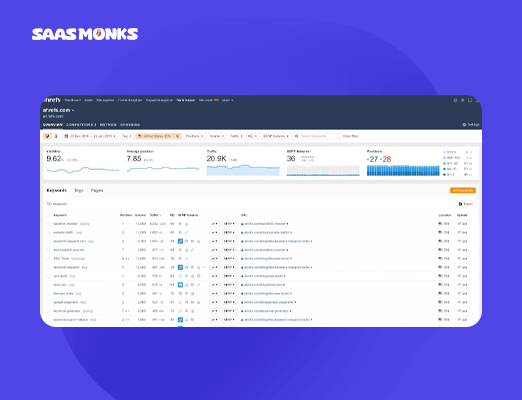
Task: Open SERP dropdown for backlink checker row
Action: (229, 224)
